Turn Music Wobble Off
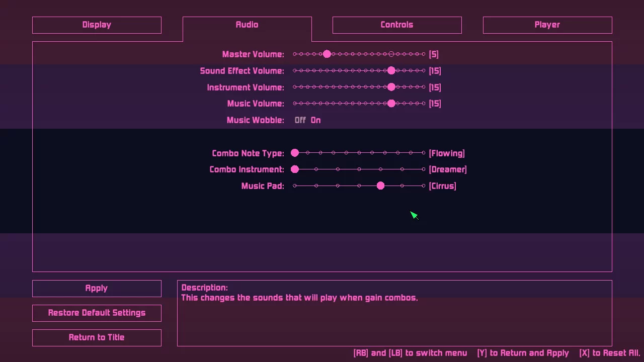 pyautogui.click(x=300, y=120)
